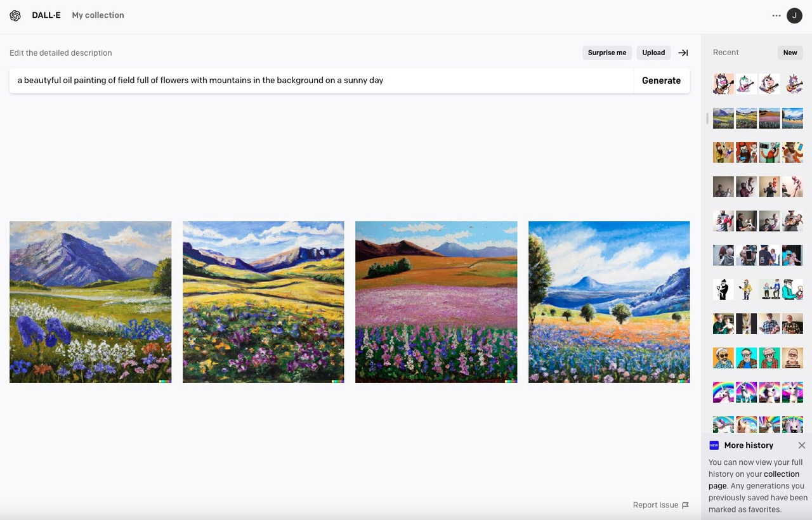Click the history sidebar scrollbar handle
Image resolution: width=812 pixels, height=520 pixels.
707,118
